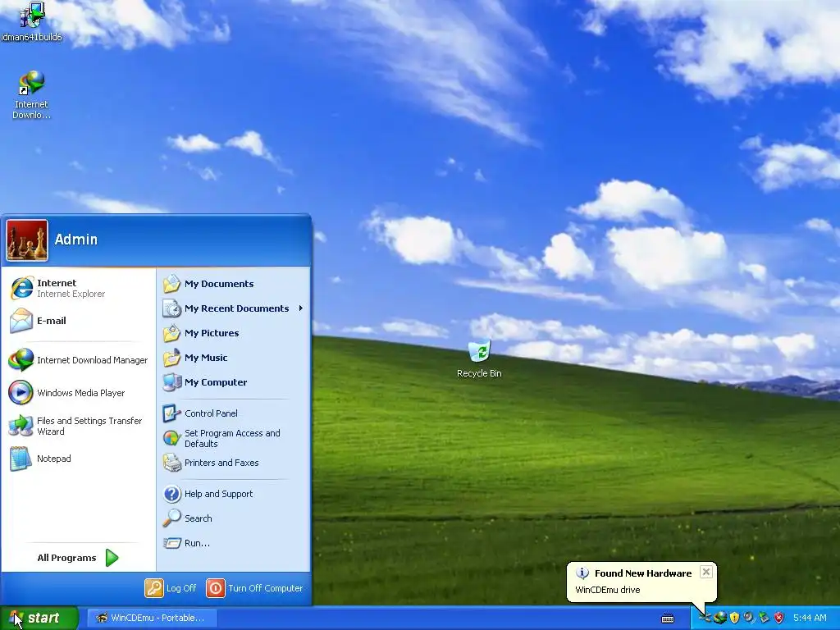This screenshot has width=840, height=630.
Task: Click the Start button
Action: click(x=39, y=619)
